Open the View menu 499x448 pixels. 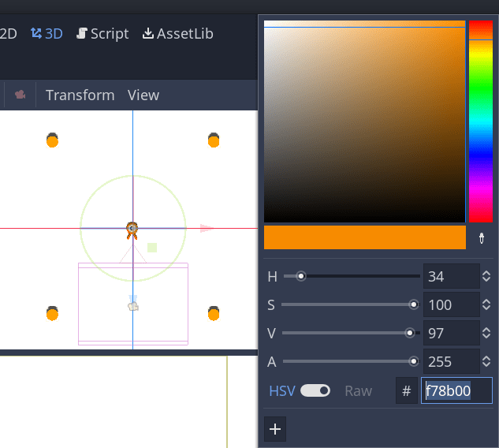pos(143,95)
